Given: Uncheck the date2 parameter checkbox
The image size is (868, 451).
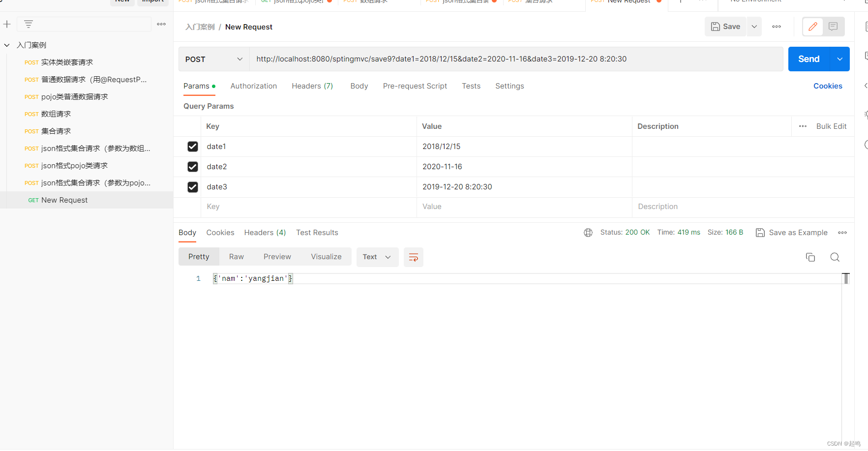Looking at the screenshot, I should tap(193, 167).
